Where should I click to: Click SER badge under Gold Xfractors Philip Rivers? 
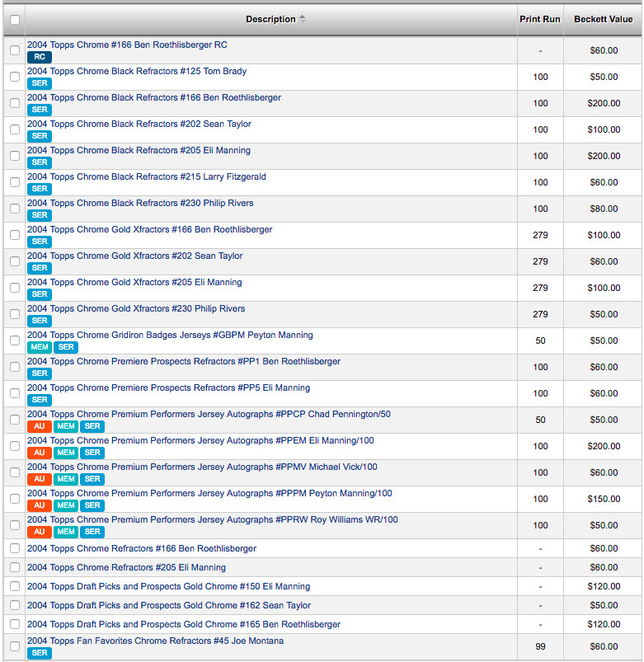pyautogui.click(x=40, y=321)
